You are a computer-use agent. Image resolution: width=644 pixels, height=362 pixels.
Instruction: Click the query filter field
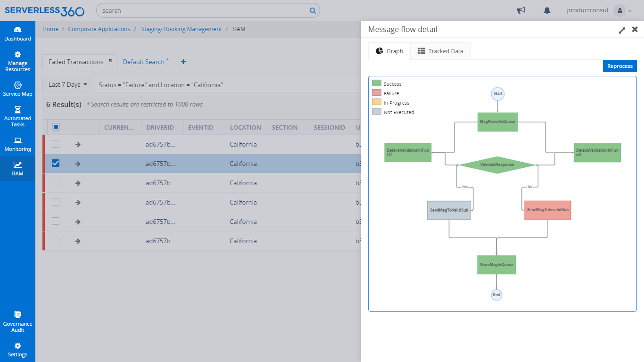click(226, 85)
